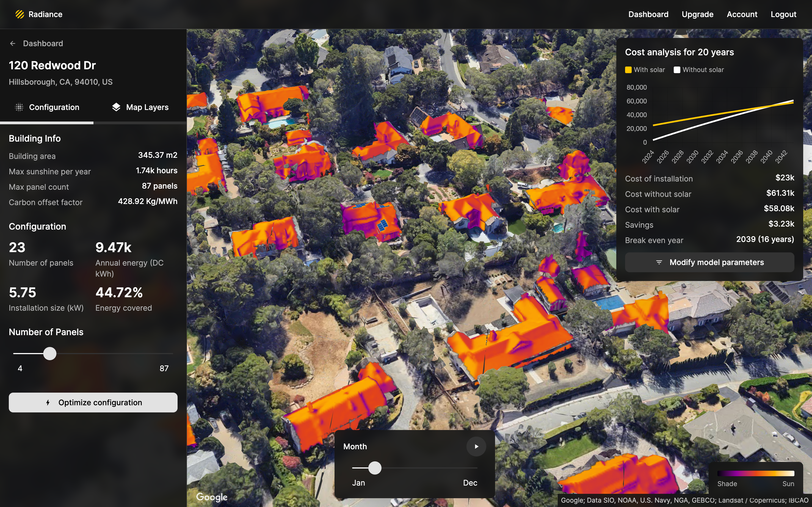Click Logout in the header
Viewport: 812px width, 507px height.
(783, 14)
